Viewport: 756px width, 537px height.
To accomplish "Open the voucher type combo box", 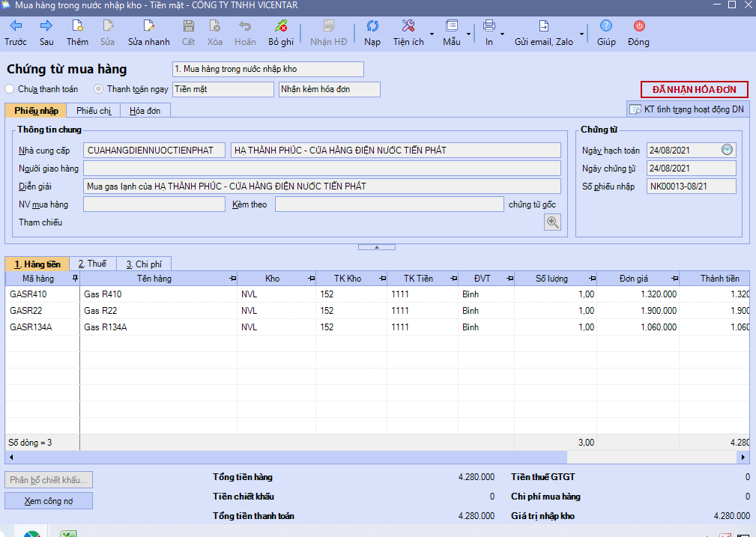I will tap(268, 69).
